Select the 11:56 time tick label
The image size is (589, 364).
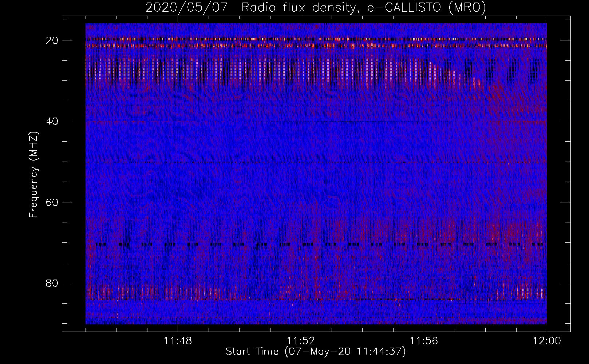pyautogui.click(x=424, y=341)
